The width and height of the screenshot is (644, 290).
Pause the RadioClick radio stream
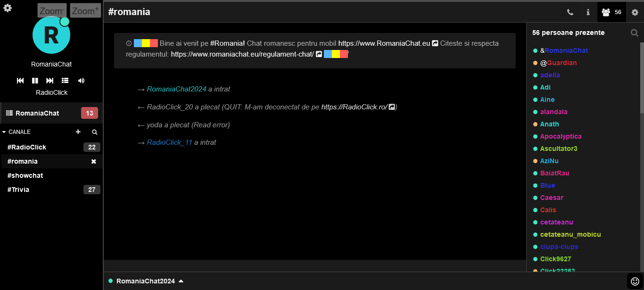click(x=35, y=81)
